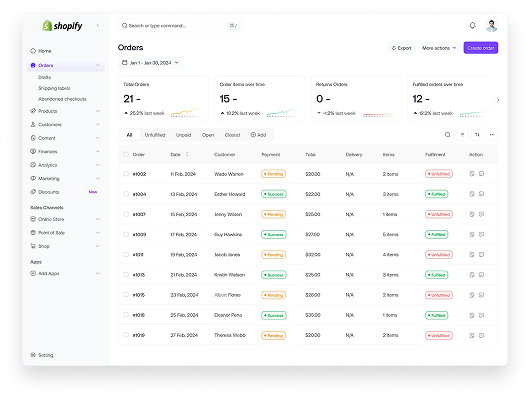Open the user profile avatar
This screenshot has width=530, height=399.
click(x=491, y=25)
